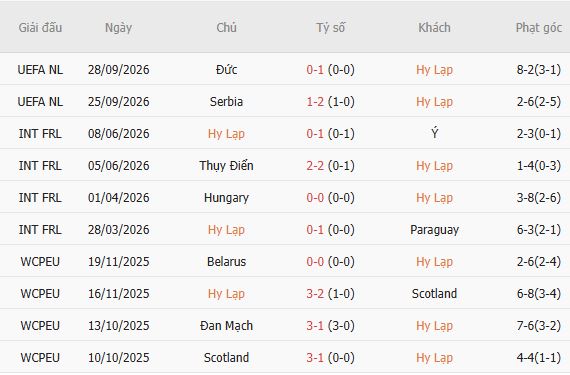
Task: Open the Serbia team link
Action: 226,101
